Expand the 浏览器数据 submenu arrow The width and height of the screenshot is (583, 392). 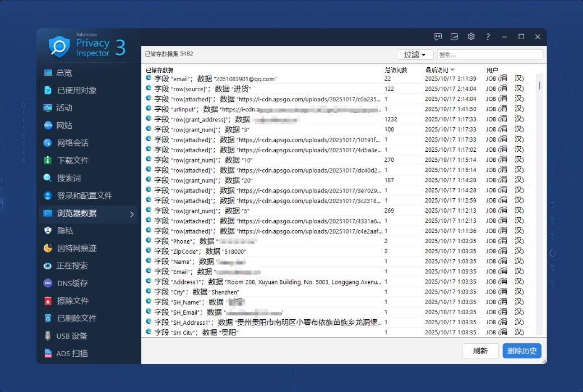coord(132,214)
